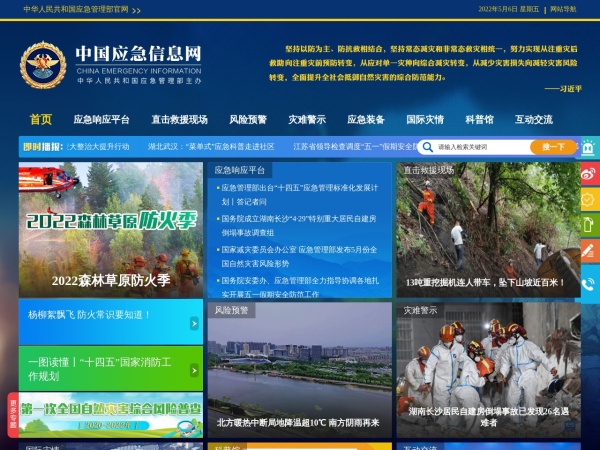
Task: Go to 首页 navigation tab
Action: (41, 119)
